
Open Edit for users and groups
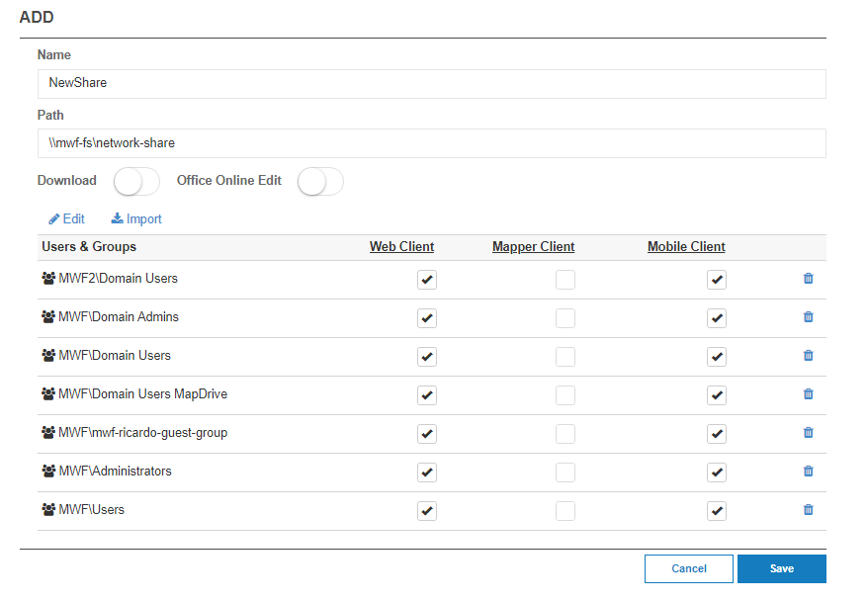tap(66, 219)
